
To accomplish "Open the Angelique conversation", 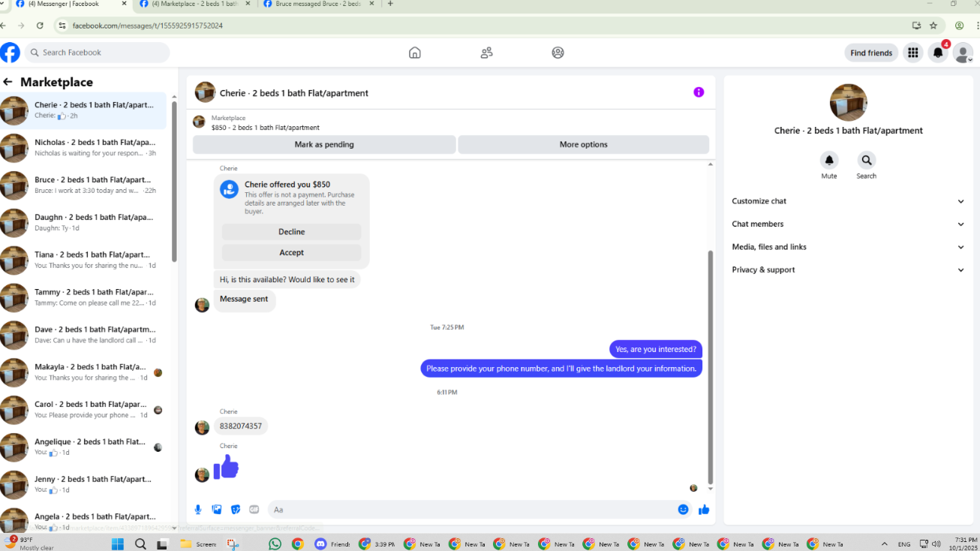I will (x=83, y=447).
